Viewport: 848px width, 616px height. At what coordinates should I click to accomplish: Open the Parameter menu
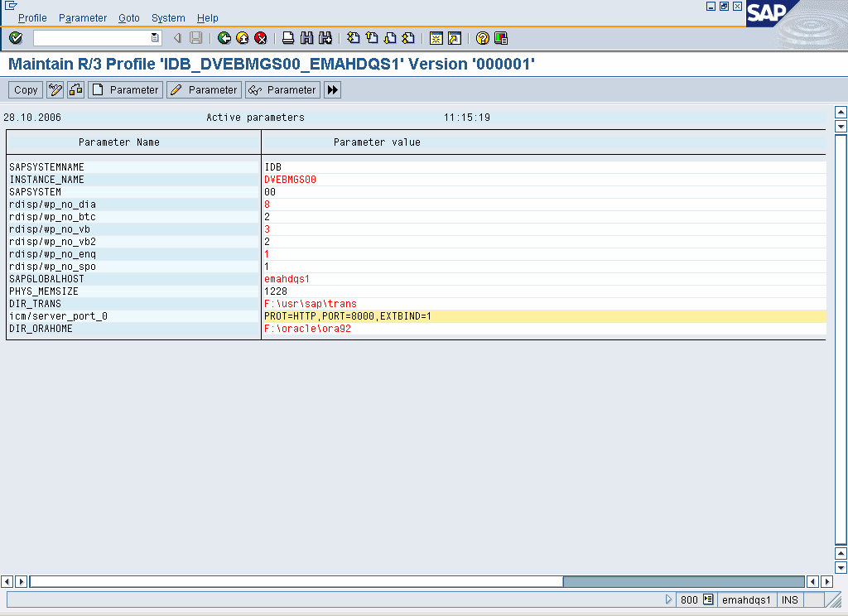point(83,18)
